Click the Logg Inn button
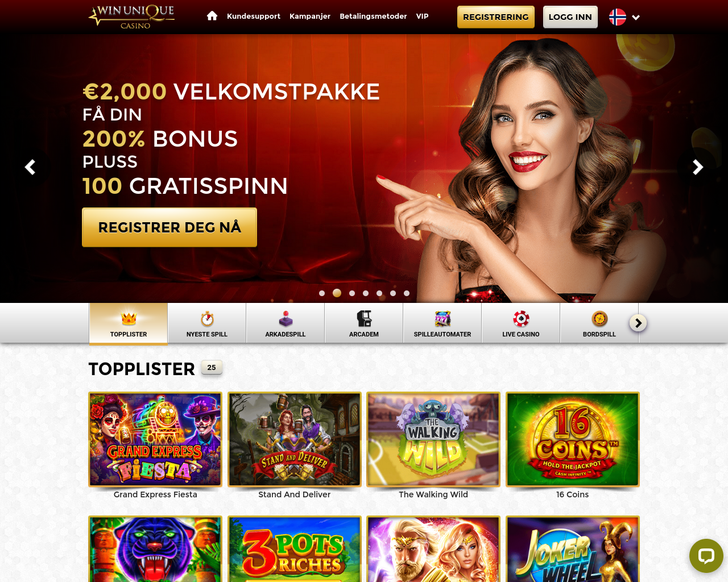Image resolution: width=728 pixels, height=582 pixels. (570, 17)
